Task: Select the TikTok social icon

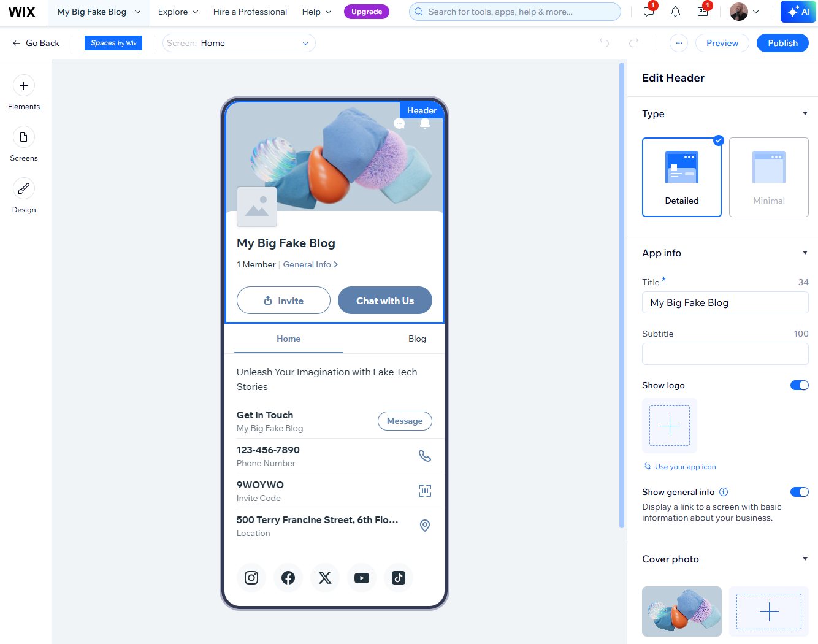Action: click(x=398, y=577)
